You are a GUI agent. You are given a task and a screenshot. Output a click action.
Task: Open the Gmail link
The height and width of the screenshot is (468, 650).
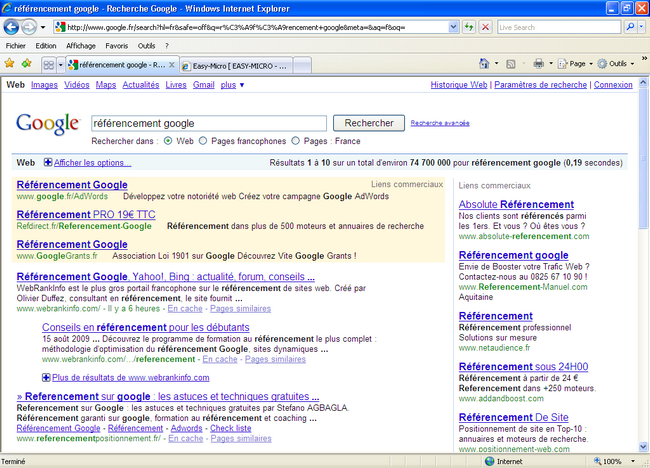204,85
